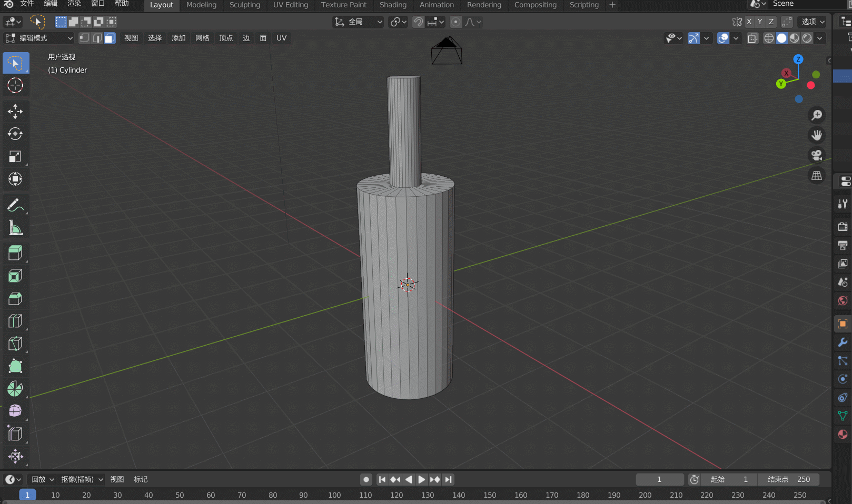Screen dimensions: 852x504
Task: Select the Bevel tool
Action: [x=15, y=298]
